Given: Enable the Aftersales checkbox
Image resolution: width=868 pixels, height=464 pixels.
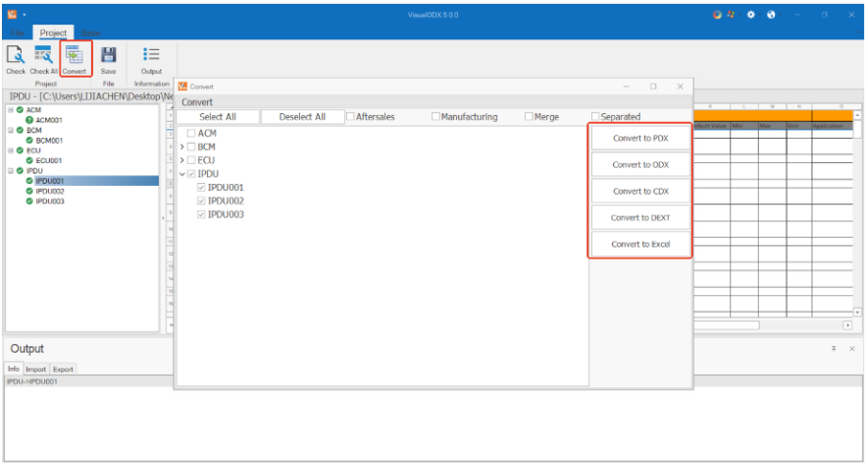Looking at the screenshot, I should pyautogui.click(x=351, y=117).
